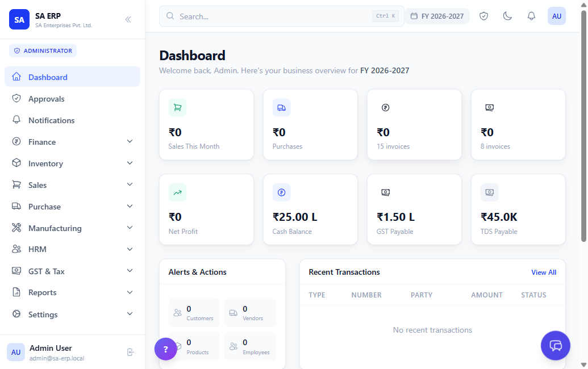This screenshot has width=588, height=369.
Task: Expand the Finance section
Action: [x=130, y=141]
